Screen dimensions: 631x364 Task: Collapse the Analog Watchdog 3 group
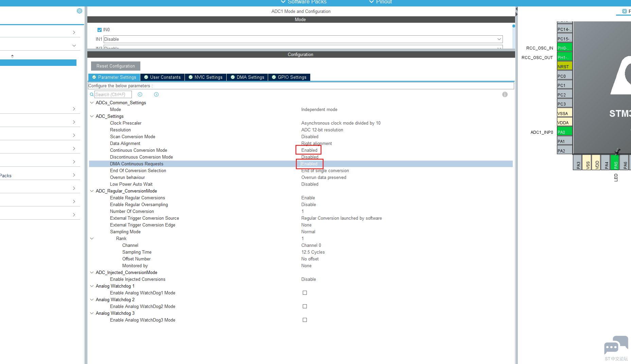click(x=92, y=313)
